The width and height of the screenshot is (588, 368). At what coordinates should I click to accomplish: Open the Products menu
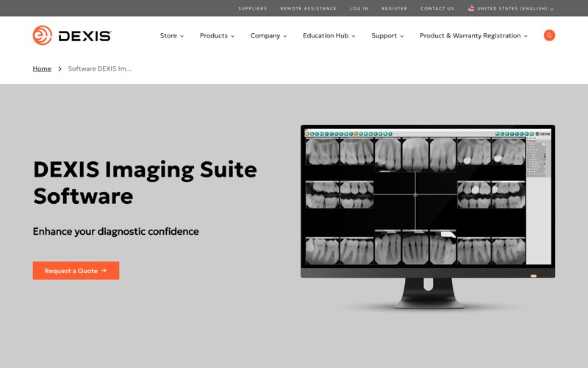[217, 35]
